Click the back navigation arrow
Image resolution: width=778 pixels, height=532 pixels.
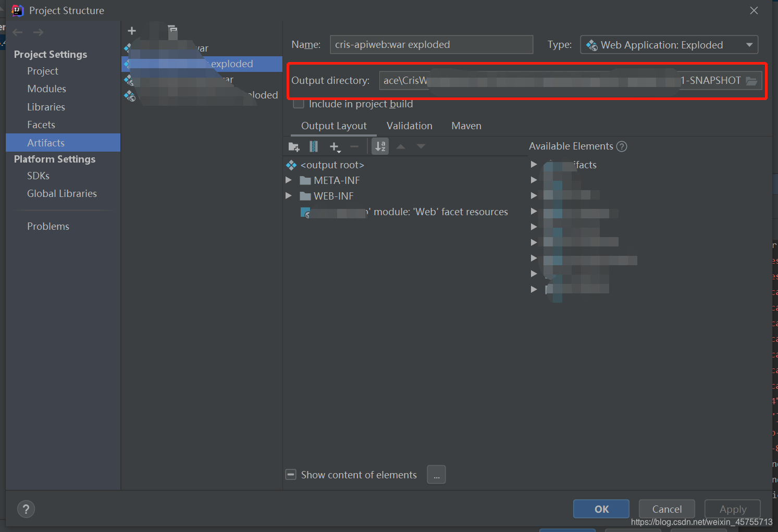[x=18, y=32]
